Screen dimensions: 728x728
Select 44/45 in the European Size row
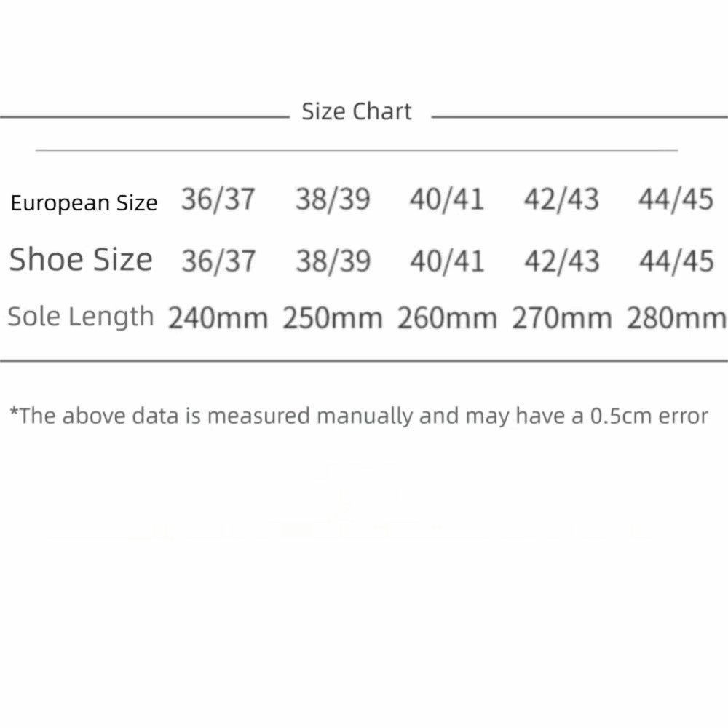pyautogui.click(x=676, y=199)
